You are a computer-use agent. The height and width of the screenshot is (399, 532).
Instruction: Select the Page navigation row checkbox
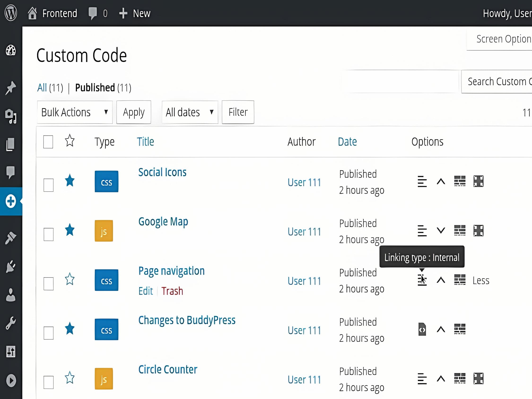(x=48, y=284)
